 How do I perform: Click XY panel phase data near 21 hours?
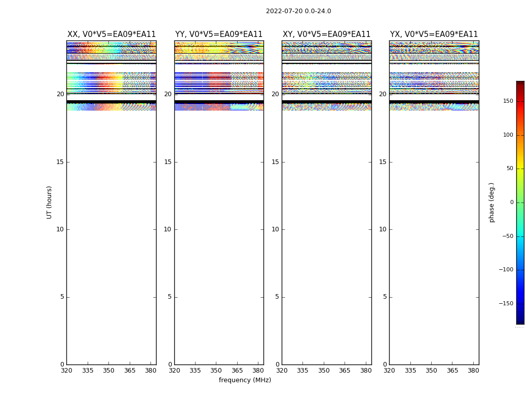(326, 80)
